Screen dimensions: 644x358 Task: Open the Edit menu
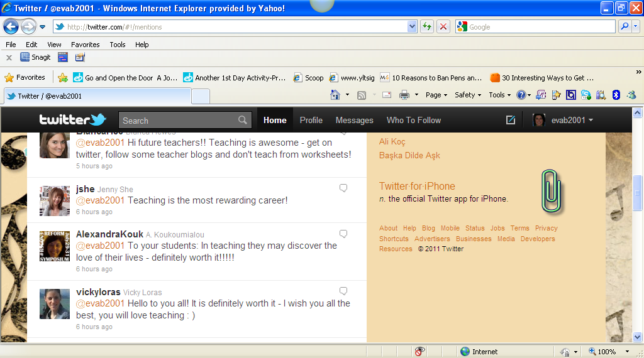click(x=31, y=45)
